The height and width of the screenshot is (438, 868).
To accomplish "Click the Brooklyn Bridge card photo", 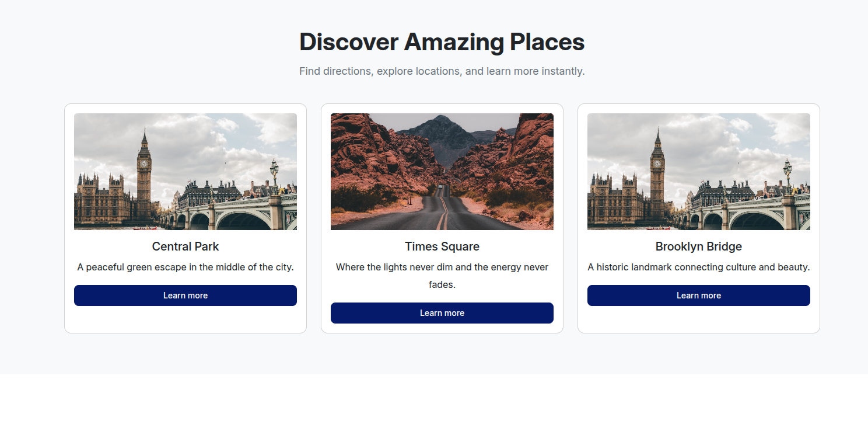I will tap(698, 171).
